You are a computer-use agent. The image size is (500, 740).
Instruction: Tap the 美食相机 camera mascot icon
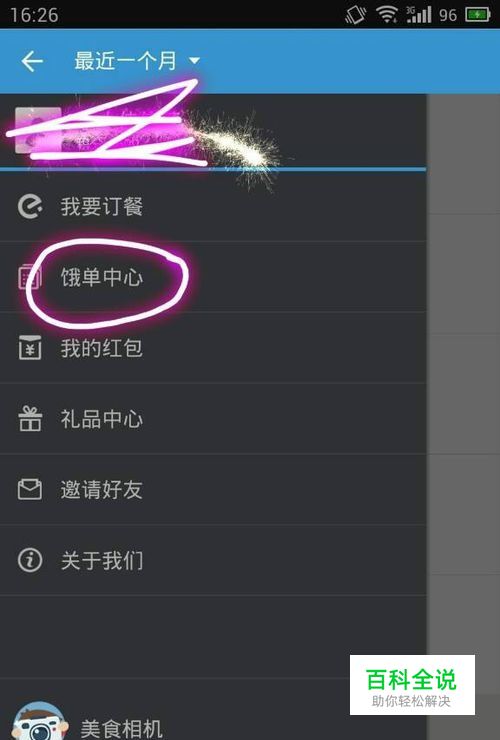pos(40,722)
